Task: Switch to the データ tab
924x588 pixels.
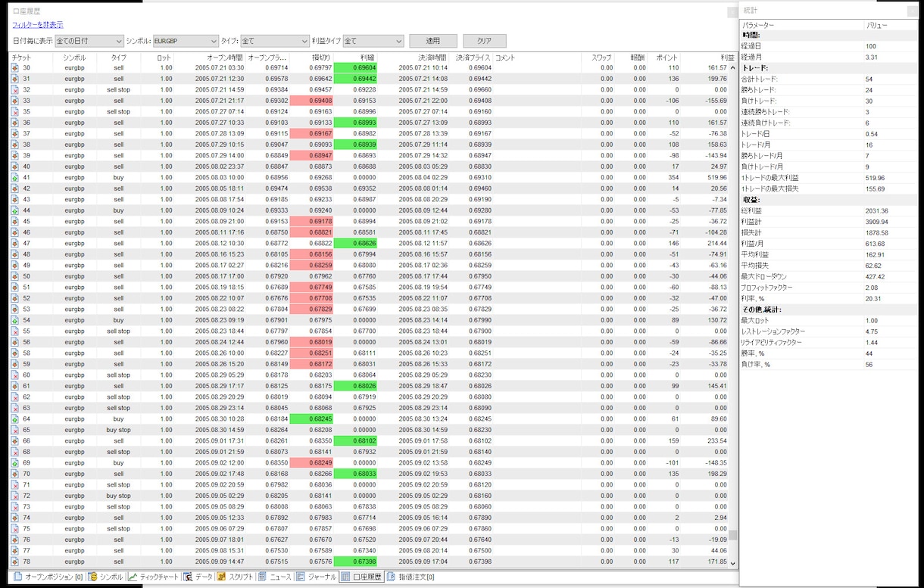Action: [198, 577]
